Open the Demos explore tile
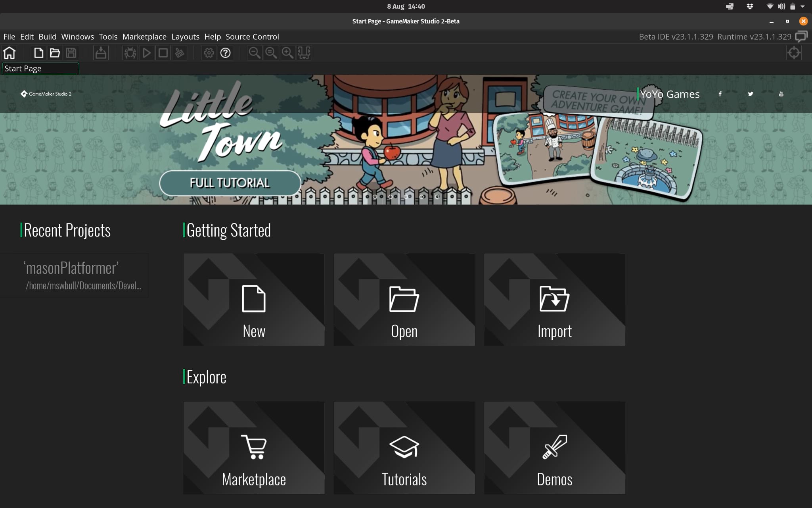Image resolution: width=812 pixels, height=508 pixels. (554, 448)
